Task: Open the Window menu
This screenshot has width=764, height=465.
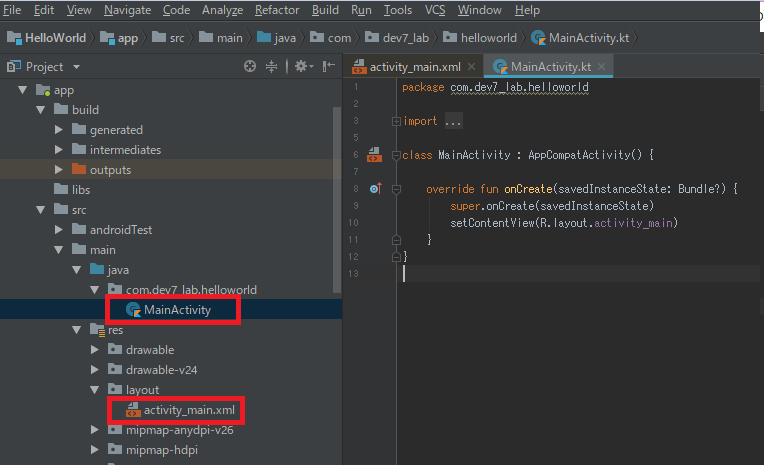Action: click(x=479, y=10)
